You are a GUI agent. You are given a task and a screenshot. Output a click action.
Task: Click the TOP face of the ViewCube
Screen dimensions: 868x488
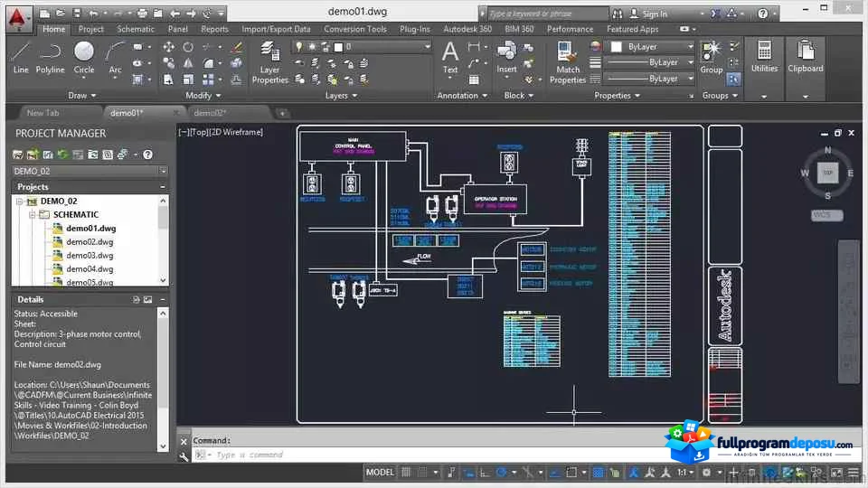coord(827,173)
